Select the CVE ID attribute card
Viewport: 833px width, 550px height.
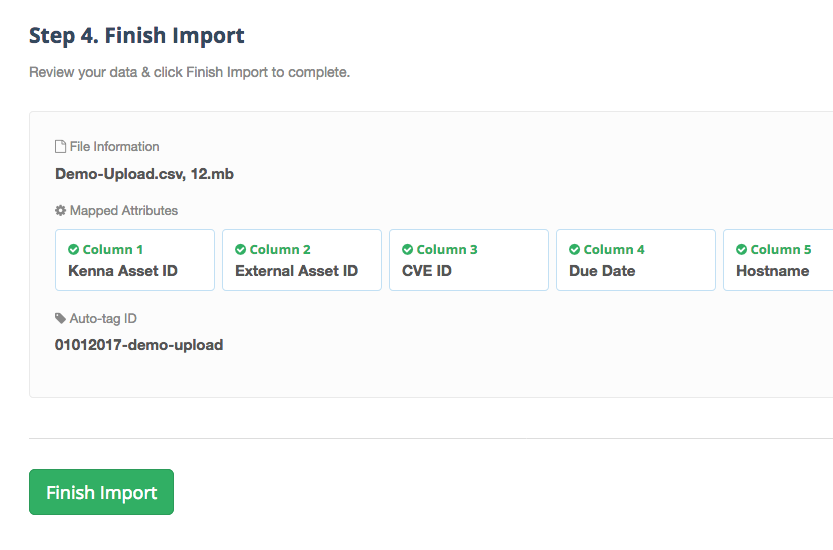(469, 260)
